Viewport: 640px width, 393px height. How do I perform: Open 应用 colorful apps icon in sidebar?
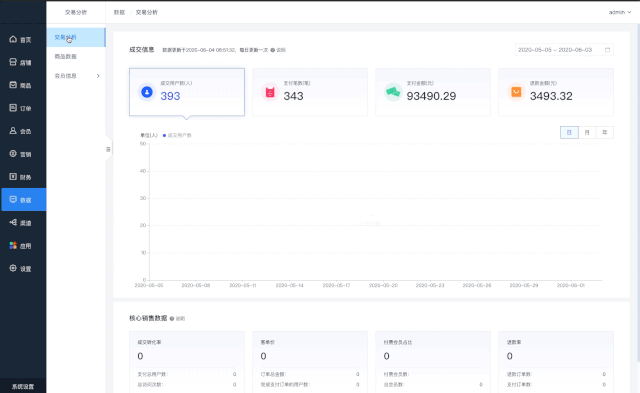13,245
